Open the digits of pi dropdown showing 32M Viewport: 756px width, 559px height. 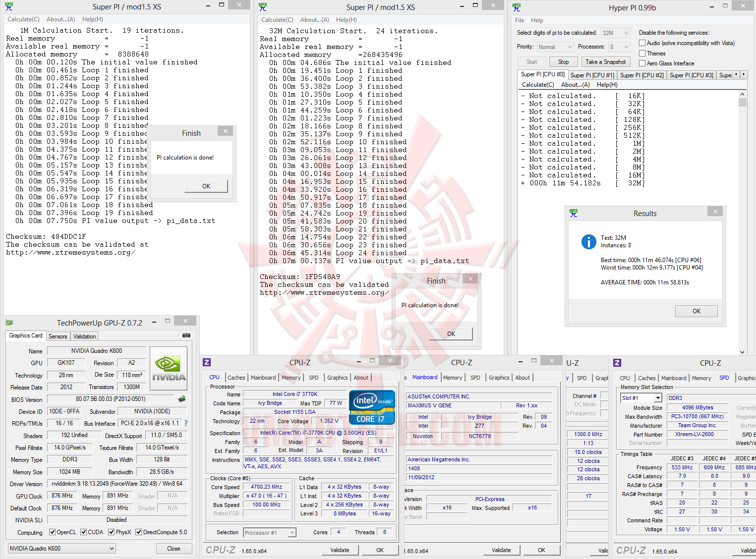click(615, 33)
